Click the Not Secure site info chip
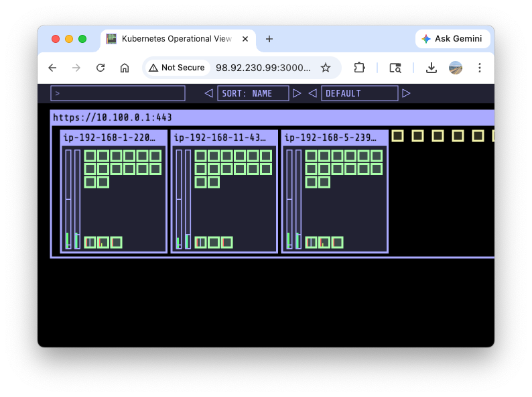The height and width of the screenshot is (397, 532). coord(177,68)
